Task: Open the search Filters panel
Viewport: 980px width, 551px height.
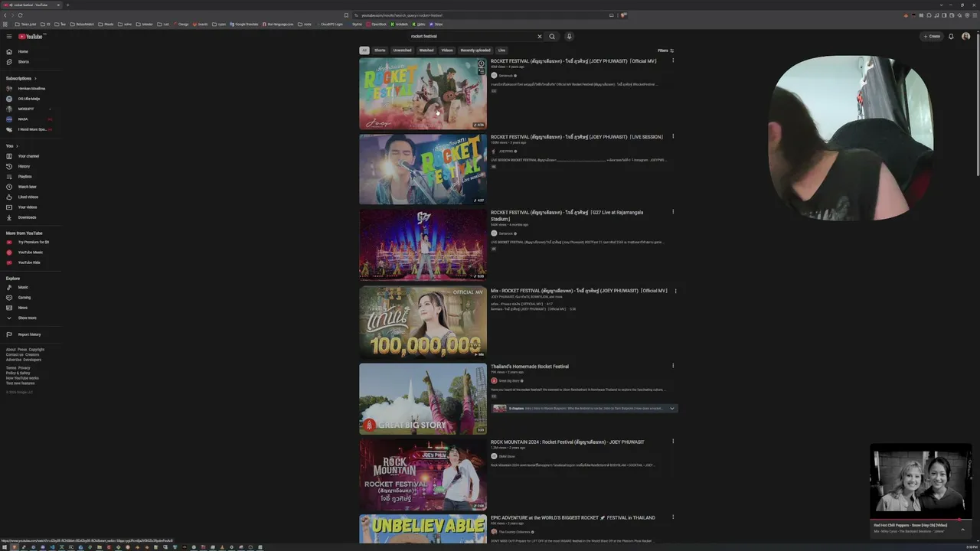Action: point(665,51)
